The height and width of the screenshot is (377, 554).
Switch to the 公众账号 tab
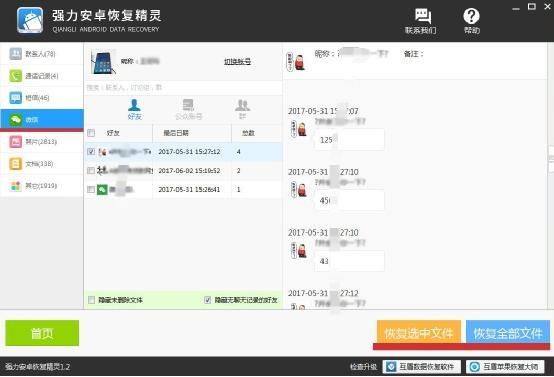[189, 110]
